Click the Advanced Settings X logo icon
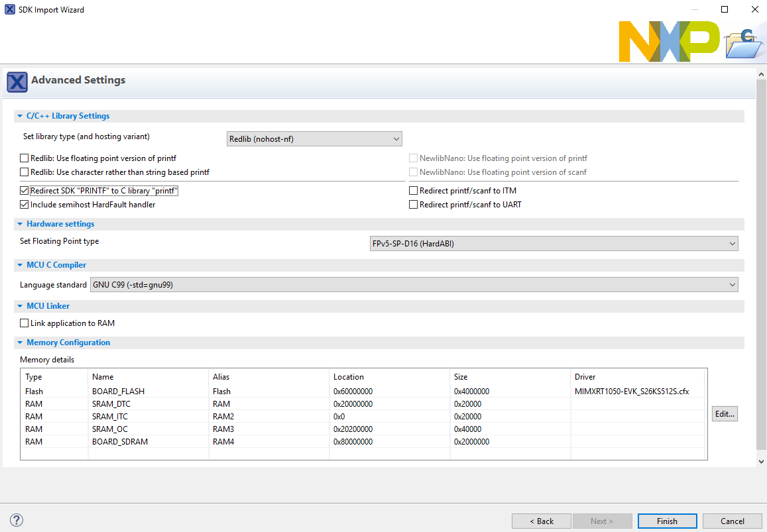Image resolution: width=767 pixels, height=532 pixels. point(17,81)
